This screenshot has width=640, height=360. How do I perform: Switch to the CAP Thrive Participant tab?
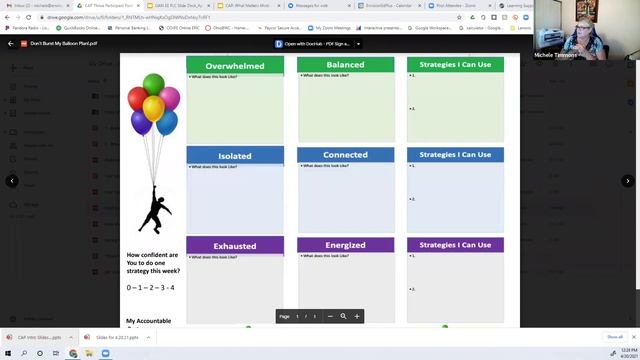[108, 6]
